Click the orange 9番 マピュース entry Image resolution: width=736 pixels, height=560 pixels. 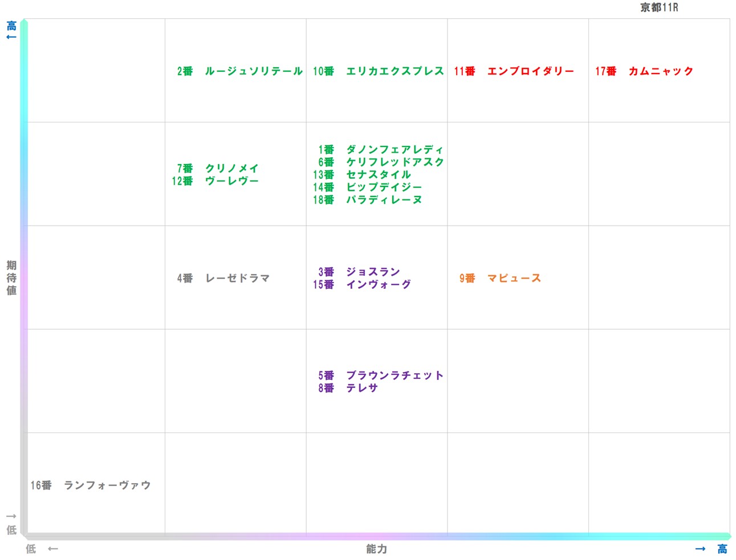(500, 278)
